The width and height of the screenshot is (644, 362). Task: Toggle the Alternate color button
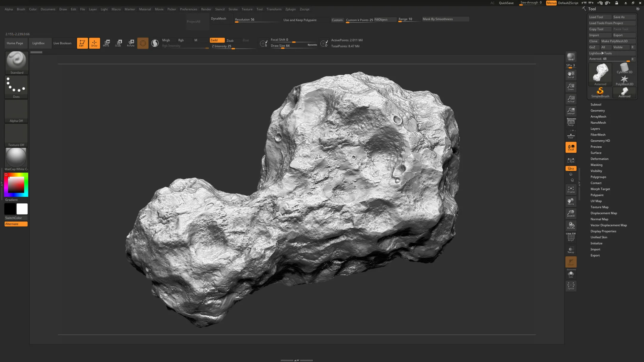coord(16,224)
